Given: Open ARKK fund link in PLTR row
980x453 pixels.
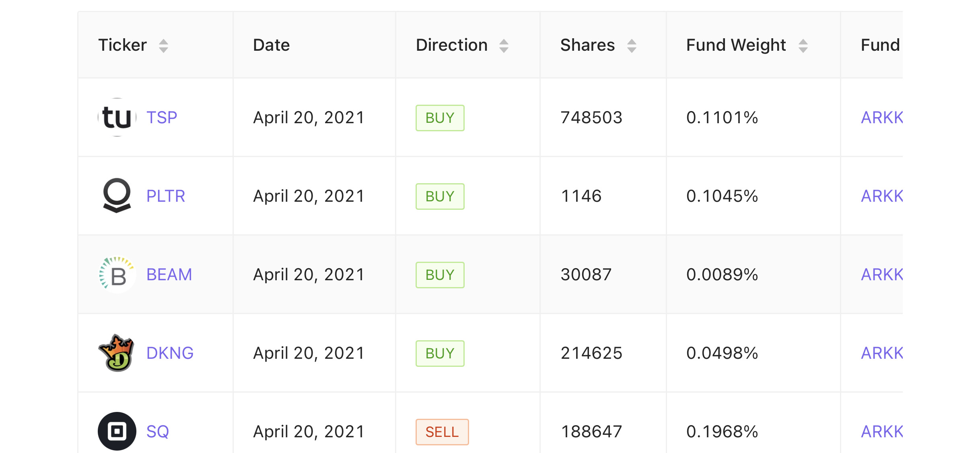Looking at the screenshot, I should [882, 196].
